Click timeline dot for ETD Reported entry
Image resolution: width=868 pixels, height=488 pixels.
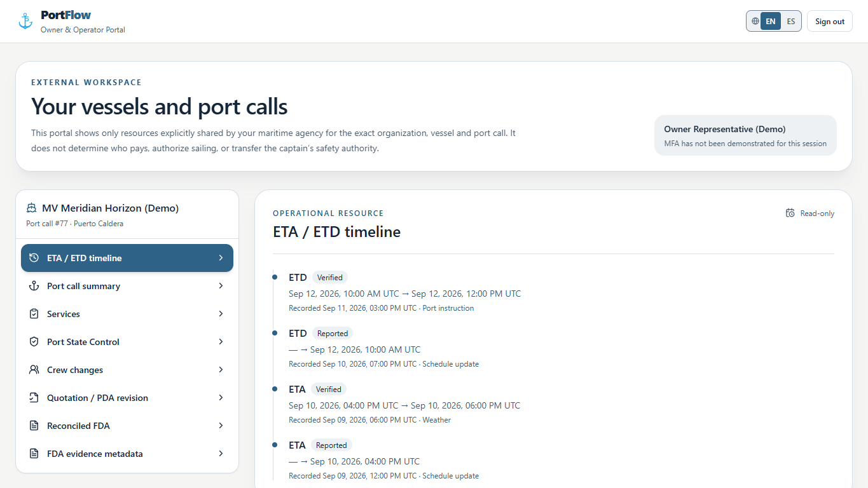[275, 333]
